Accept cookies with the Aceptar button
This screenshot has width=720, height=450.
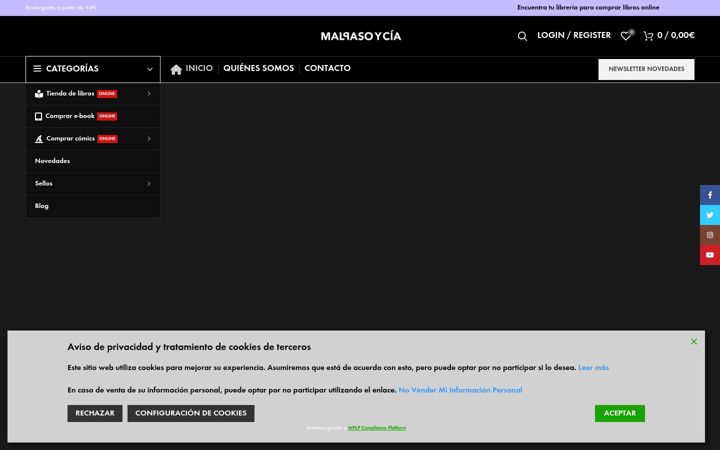click(619, 413)
